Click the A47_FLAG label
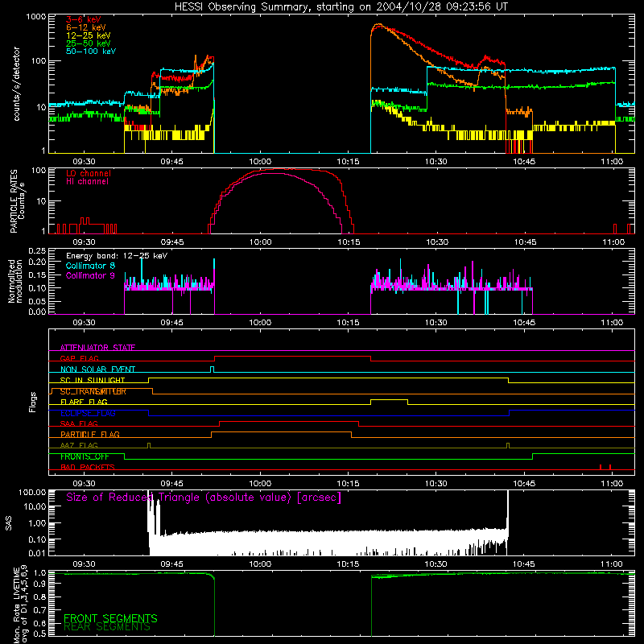The height and width of the screenshot is (644, 644). tap(79, 446)
